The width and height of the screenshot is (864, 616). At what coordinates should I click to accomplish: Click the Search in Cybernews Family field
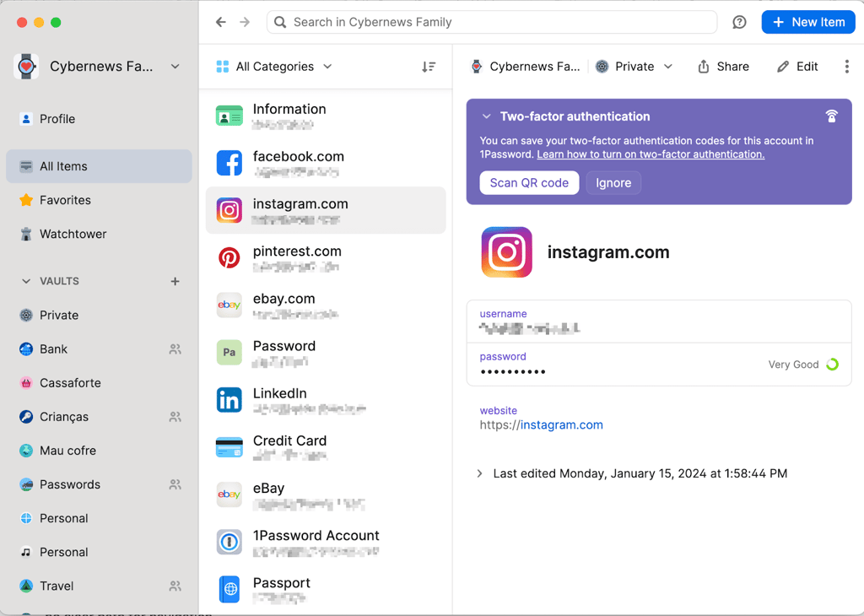(492, 22)
